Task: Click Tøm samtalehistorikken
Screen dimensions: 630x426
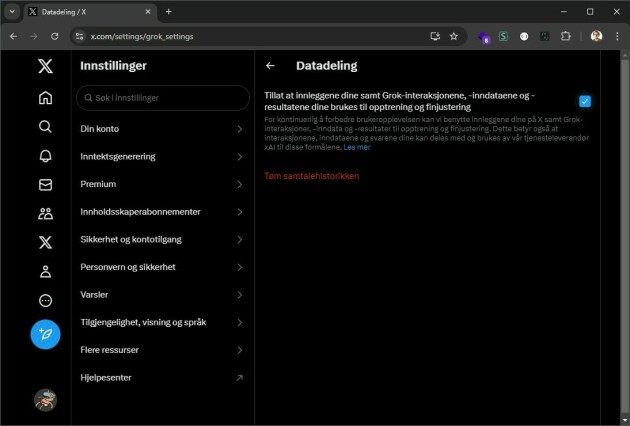Action: [312, 176]
